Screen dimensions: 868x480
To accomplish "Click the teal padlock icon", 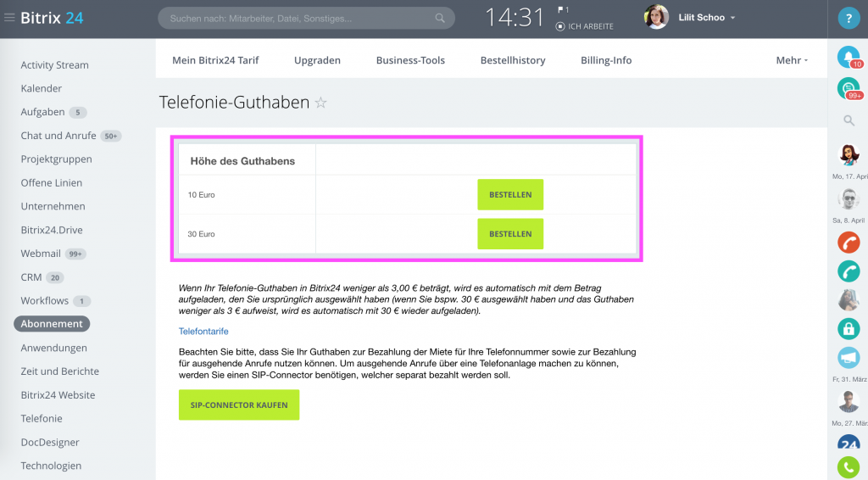I will [x=849, y=329].
